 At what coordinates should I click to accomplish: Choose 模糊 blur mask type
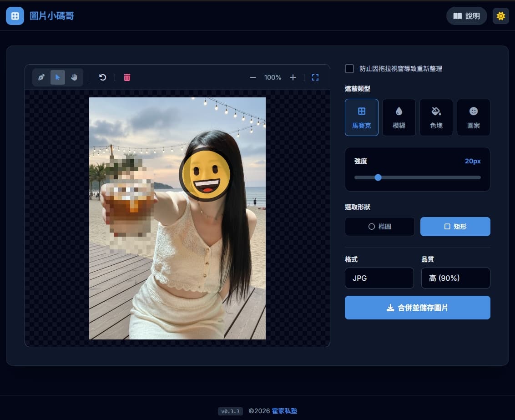[x=399, y=117]
